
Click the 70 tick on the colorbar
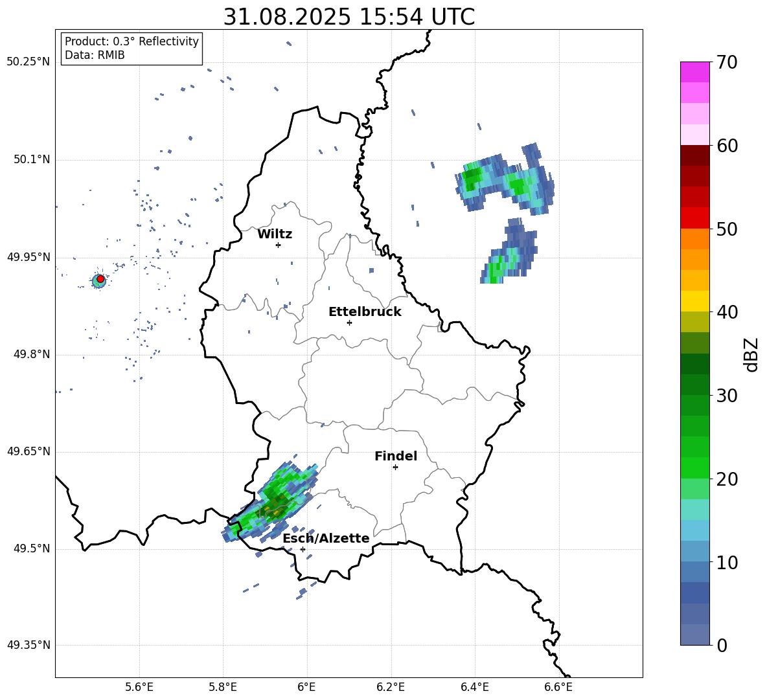(x=727, y=63)
